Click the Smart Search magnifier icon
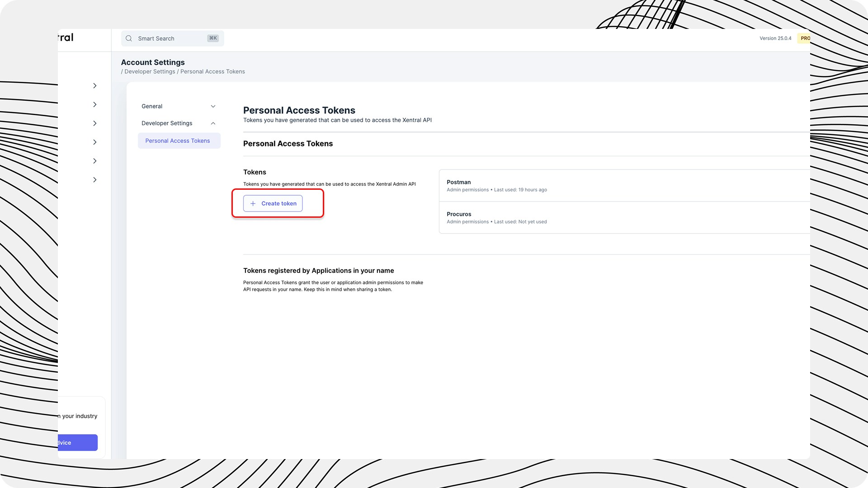The width and height of the screenshot is (868, 488). (129, 38)
